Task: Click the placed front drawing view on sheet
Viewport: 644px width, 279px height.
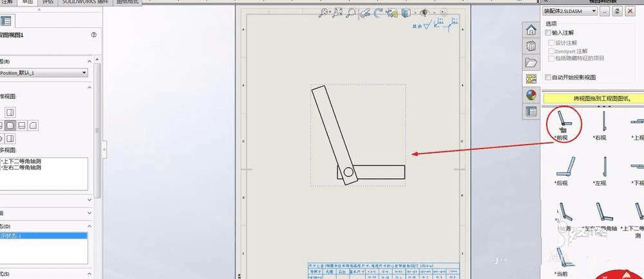Action: [x=357, y=135]
